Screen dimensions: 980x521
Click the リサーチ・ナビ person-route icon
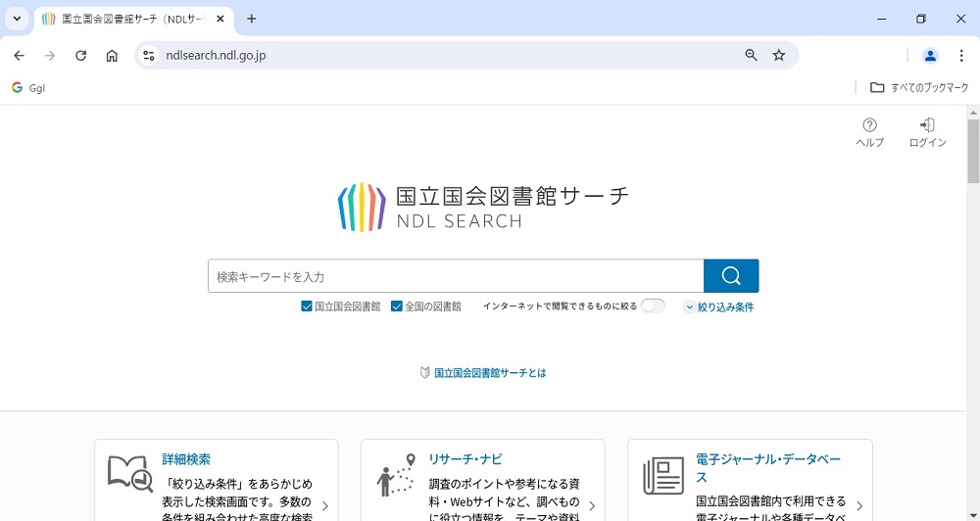pos(396,476)
